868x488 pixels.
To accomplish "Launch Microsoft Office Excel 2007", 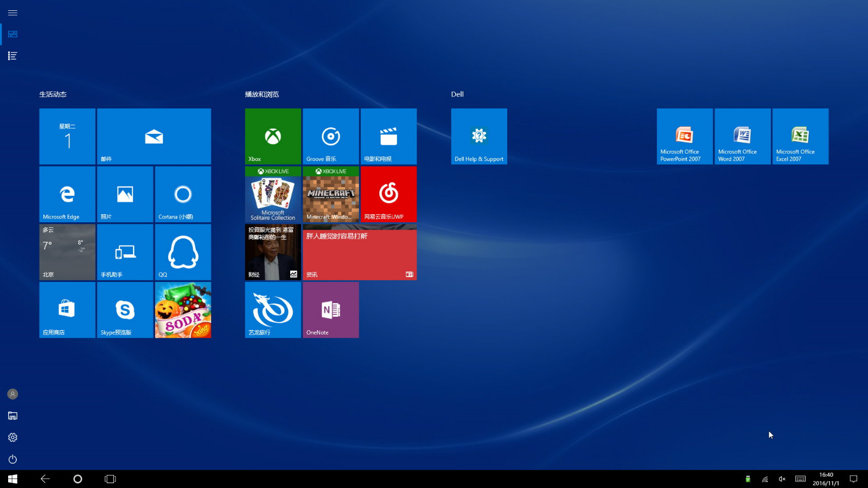I will [800, 136].
